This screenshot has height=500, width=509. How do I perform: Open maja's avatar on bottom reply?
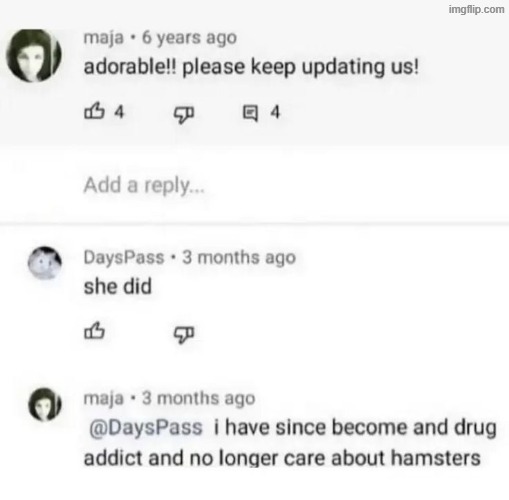click(x=45, y=404)
